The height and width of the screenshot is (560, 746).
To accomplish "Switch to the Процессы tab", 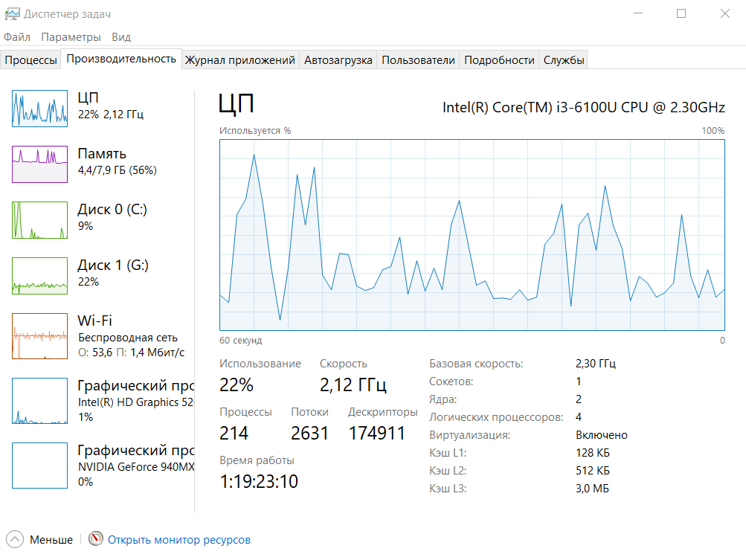I will click(30, 60).
